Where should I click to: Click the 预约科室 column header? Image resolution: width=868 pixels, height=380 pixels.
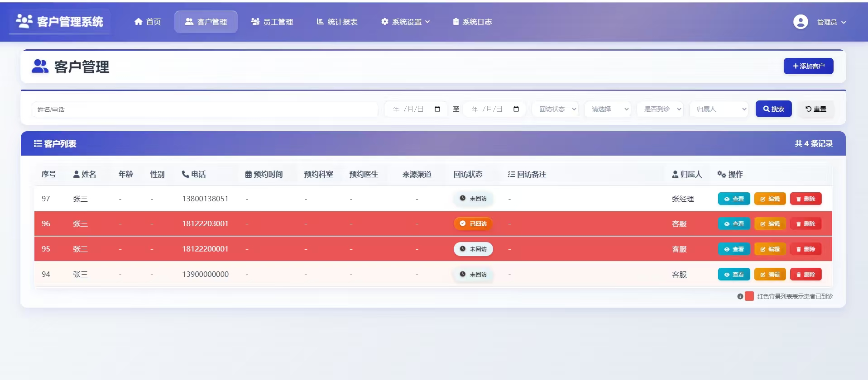[319, 174]
